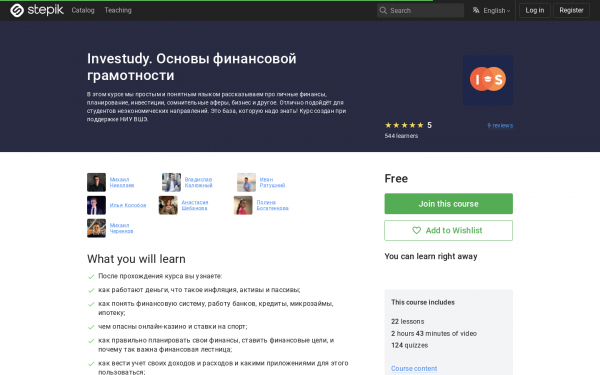
Task: Click checkmark beside "как понять финансовую систему" item
Action: point(91,304)
